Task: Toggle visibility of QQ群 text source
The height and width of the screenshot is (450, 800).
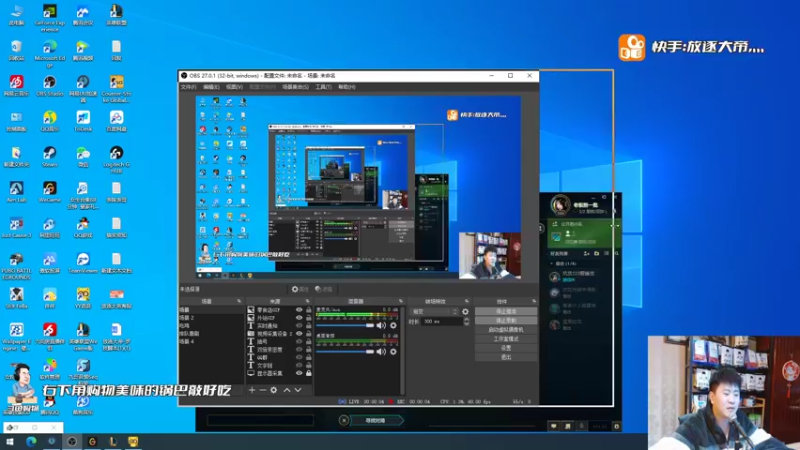Action: tap(299, 357)
